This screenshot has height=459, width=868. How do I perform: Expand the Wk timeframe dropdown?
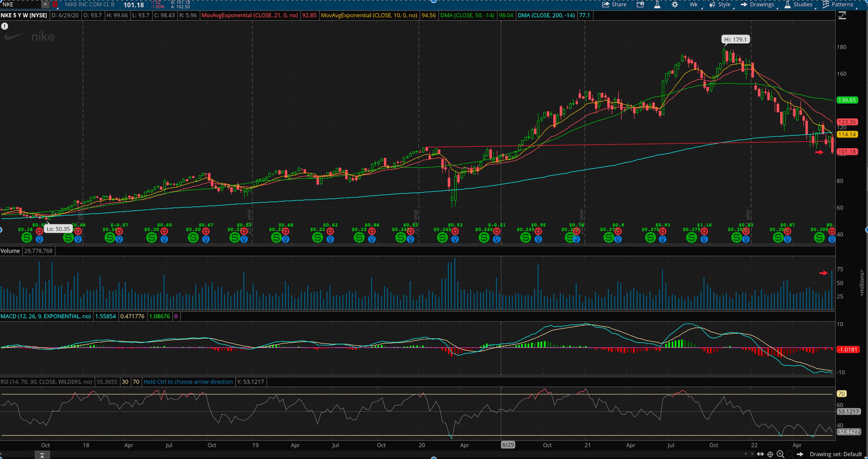693,5
